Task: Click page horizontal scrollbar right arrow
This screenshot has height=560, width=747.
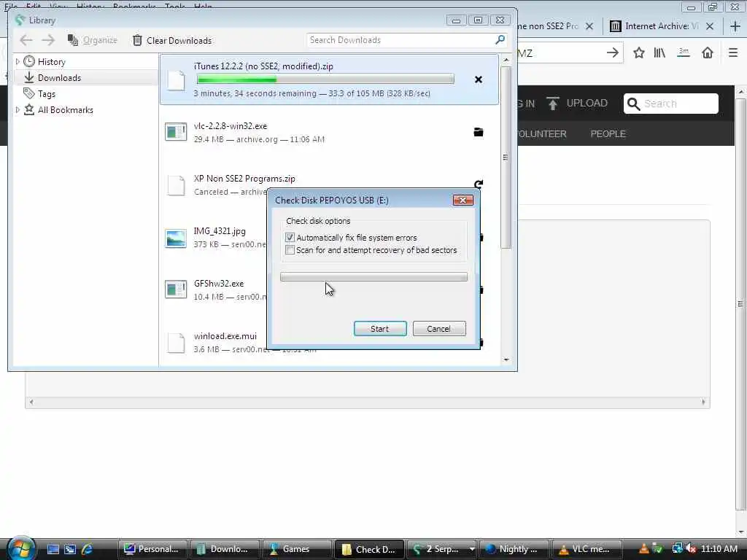Action: tap(703, 402)
